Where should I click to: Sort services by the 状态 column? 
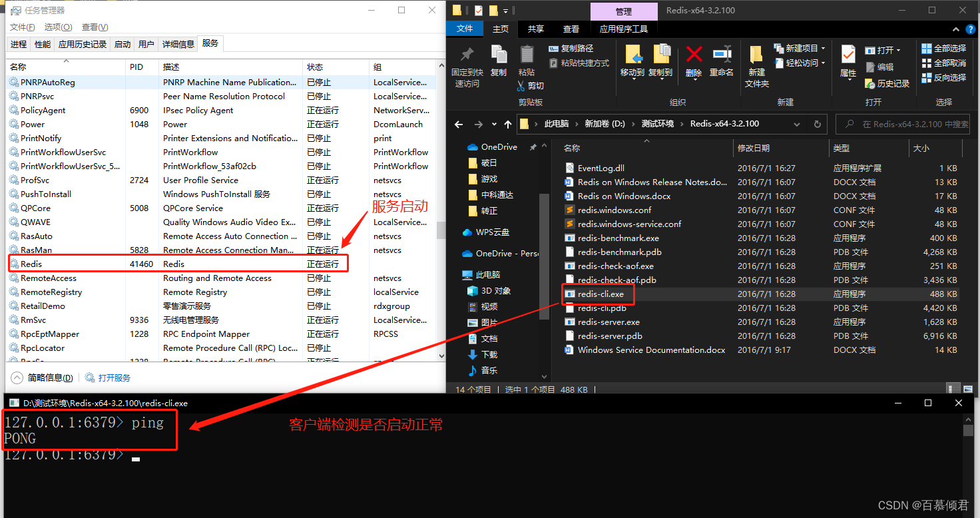tap(336, 67)
